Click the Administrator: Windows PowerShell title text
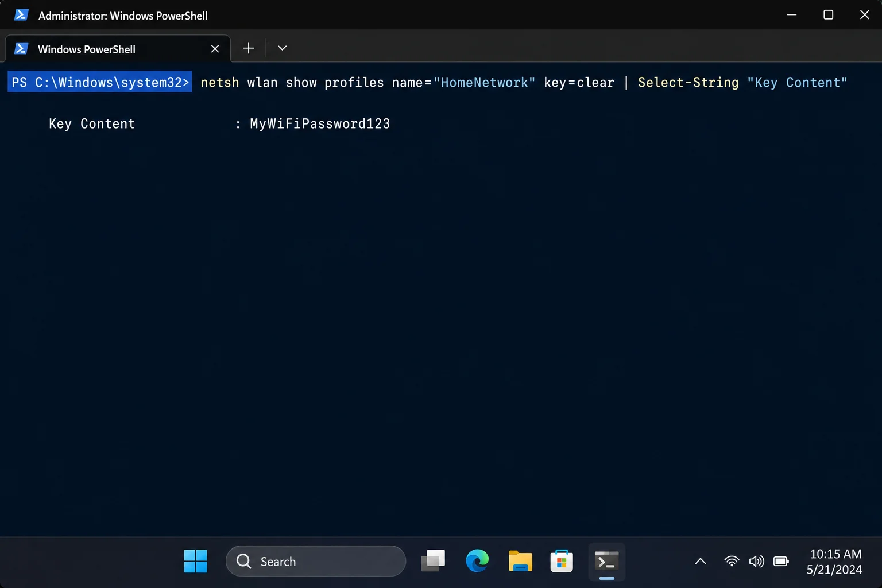882x588 pixels. (x=123, y=16)
